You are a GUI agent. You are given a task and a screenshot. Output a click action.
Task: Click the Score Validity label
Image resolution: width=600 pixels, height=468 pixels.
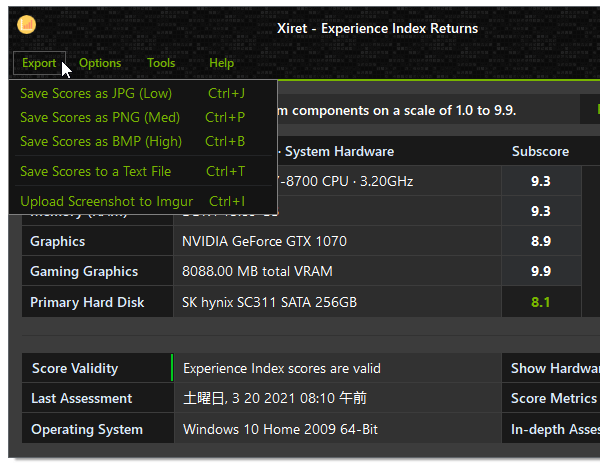click(75, 368)
